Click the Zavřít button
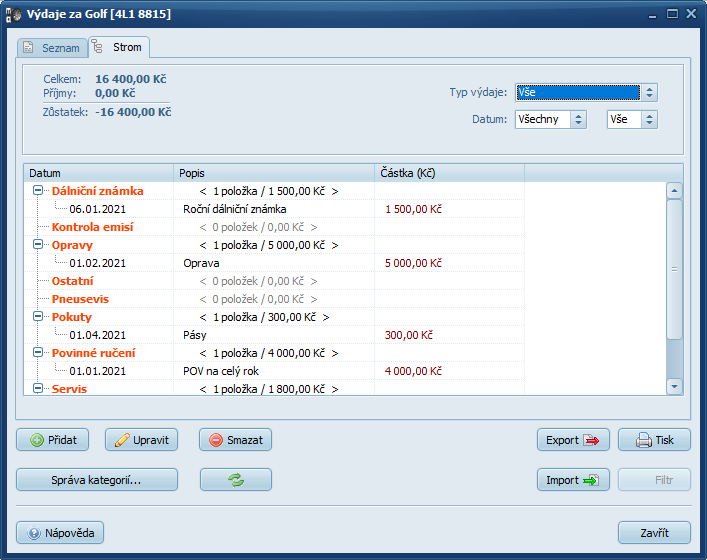The image size is (707, 560). tap(654, 533)
